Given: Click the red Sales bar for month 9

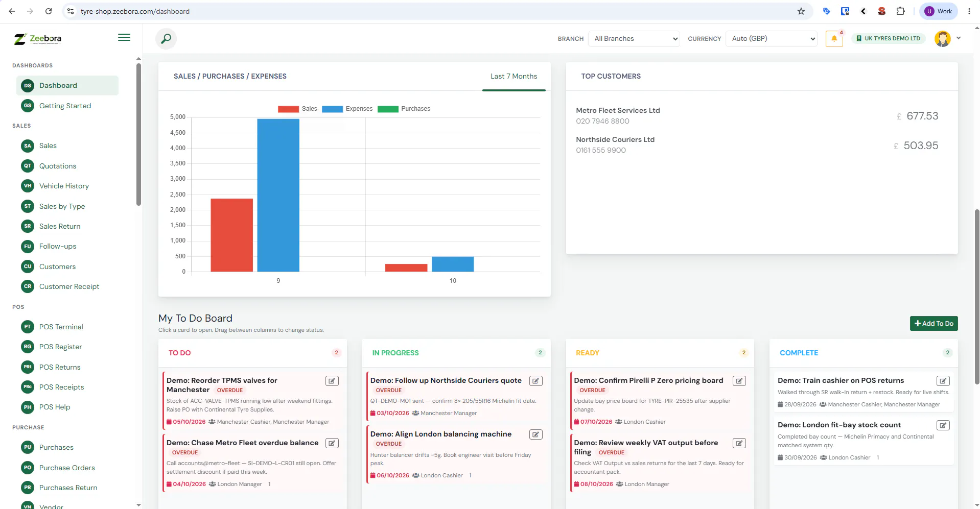Looking at the screenshot, I should click(232, 235).
